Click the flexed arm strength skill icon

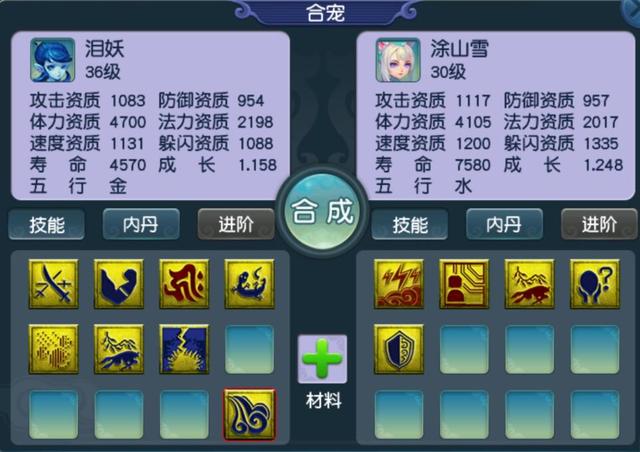119,284
